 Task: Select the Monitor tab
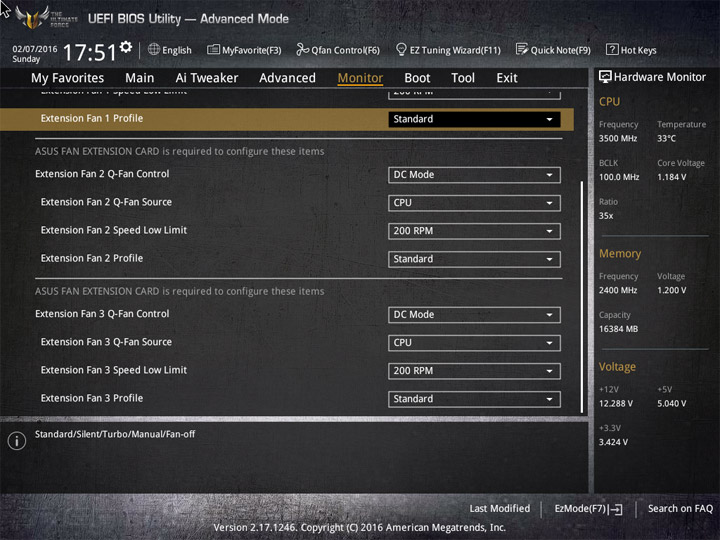(x=360, y=78)
